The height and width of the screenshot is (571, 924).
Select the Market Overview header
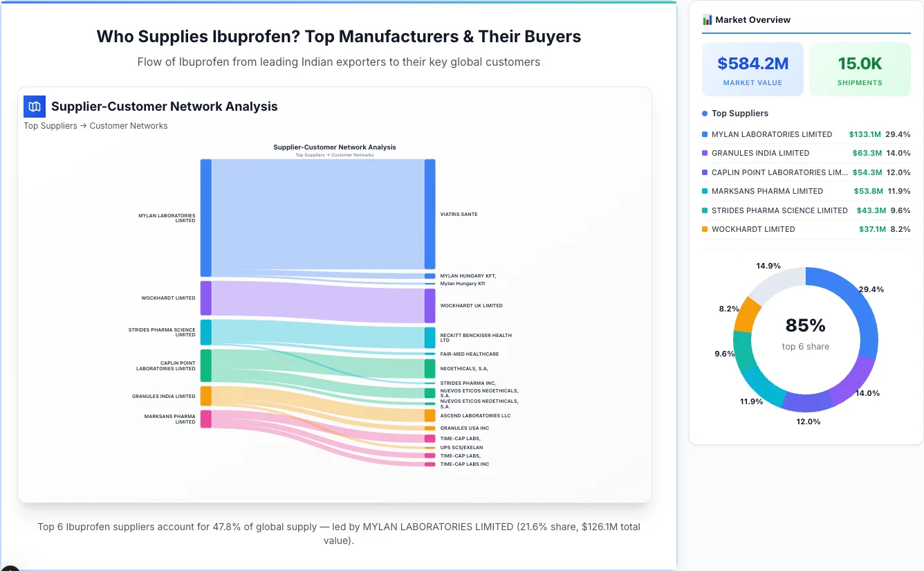(752, 19)
